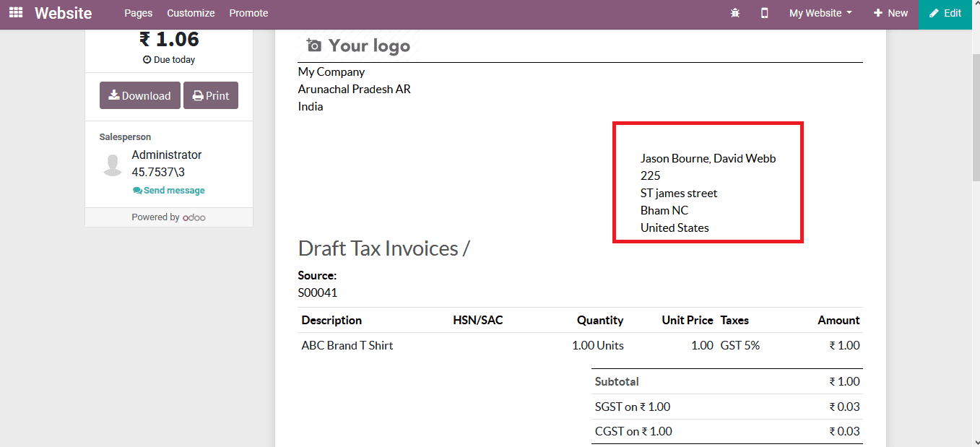
Task: Open the Pages menu
Action: coord(138,13)
